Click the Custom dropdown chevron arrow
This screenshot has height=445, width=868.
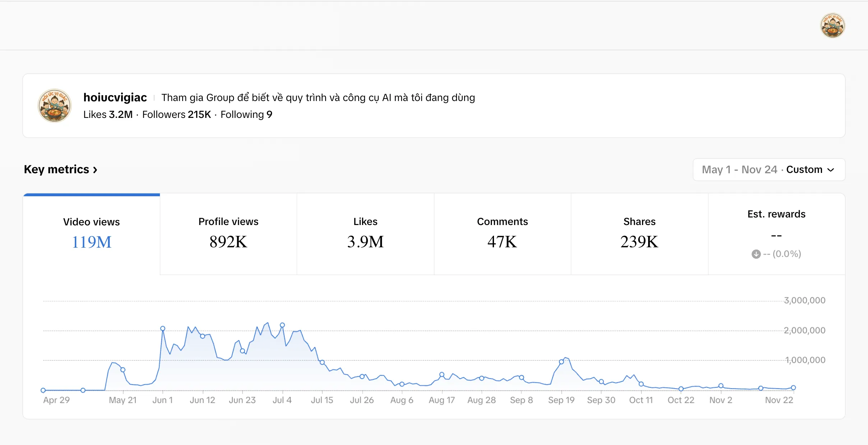pyautogui.click(x=831, y=170)
